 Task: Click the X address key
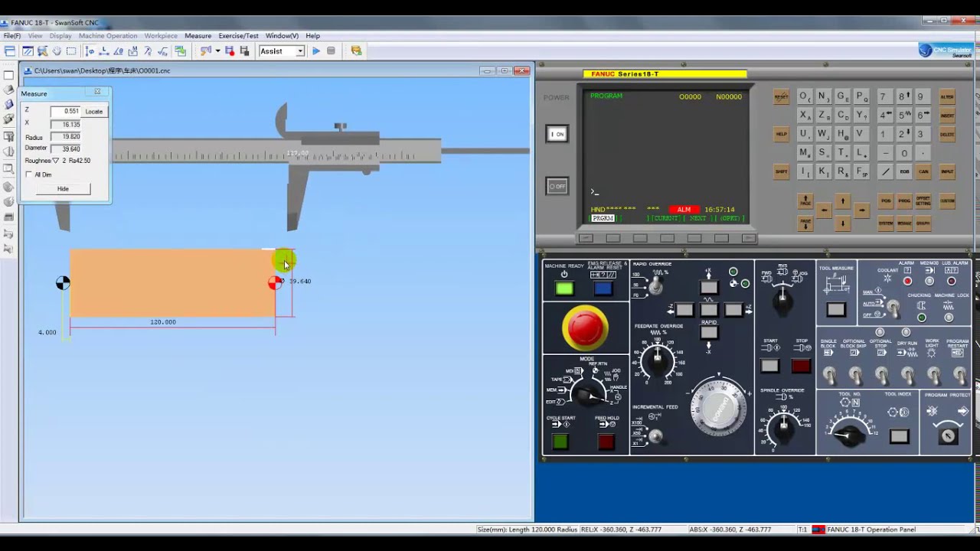(x=805, y=116)
